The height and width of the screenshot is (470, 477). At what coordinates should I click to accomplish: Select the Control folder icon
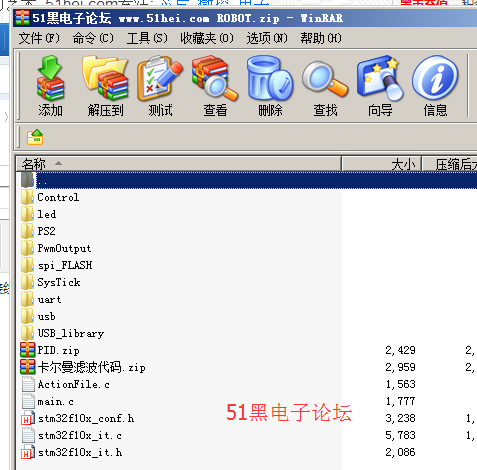27,197
